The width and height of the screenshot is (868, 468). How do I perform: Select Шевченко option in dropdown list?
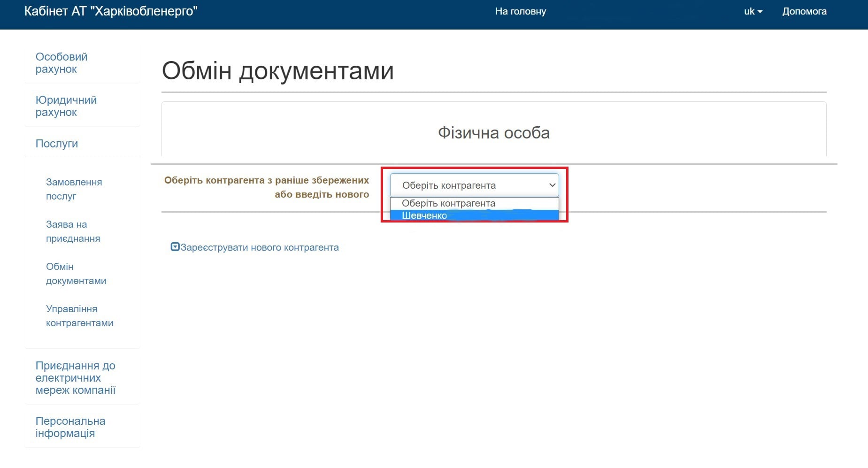474,215
